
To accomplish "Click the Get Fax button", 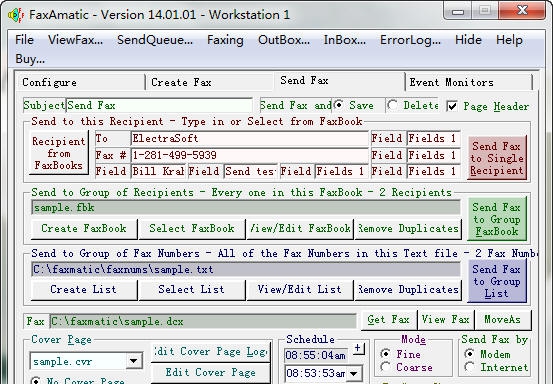I will click(x=389, y=320).
